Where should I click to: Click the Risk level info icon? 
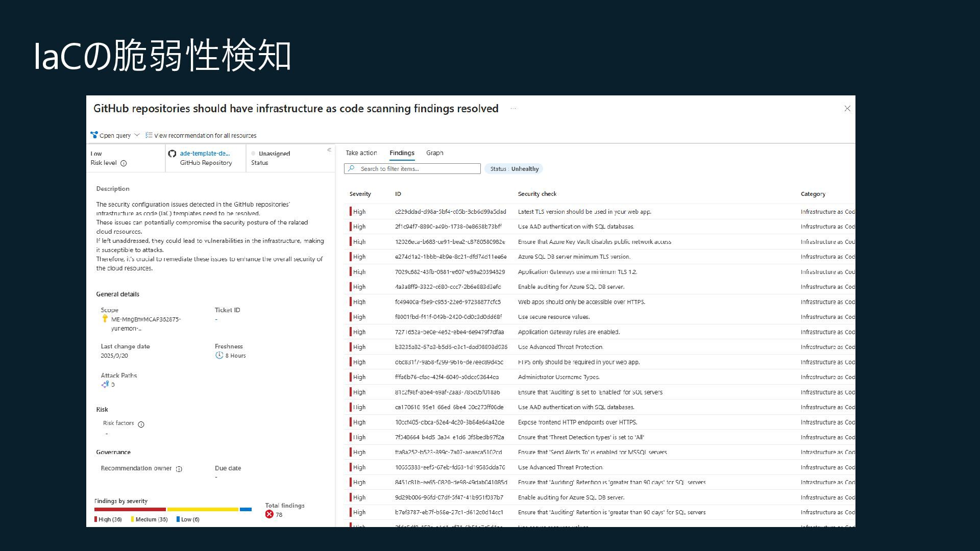[124, 163]
